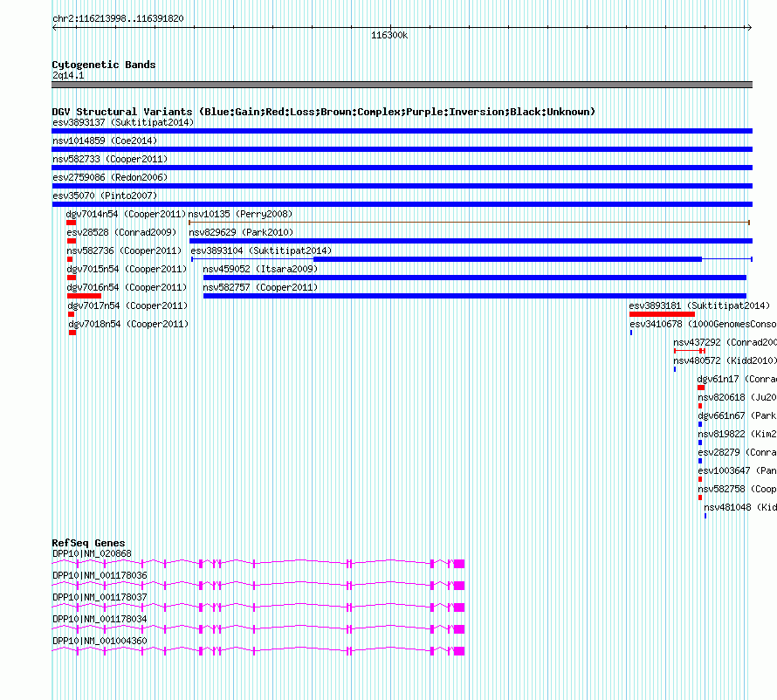Select the brown complex line for nsv10135
This screenshot has height=700, width=777.
pos(469,223)
